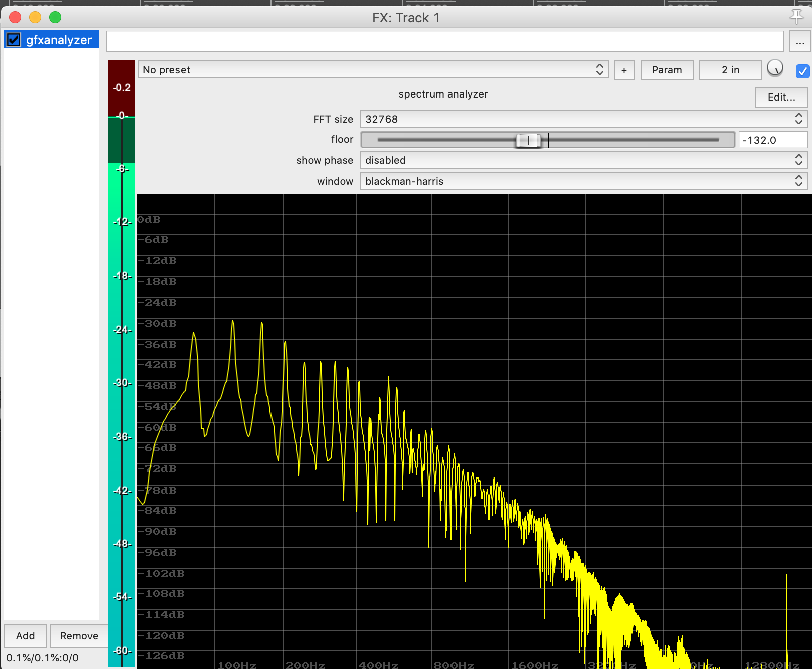The width and height of the screenshot is (812, 669).
Task: Click the CPU usage text 0.1%/0.1%:0/0
Action: 42,658
